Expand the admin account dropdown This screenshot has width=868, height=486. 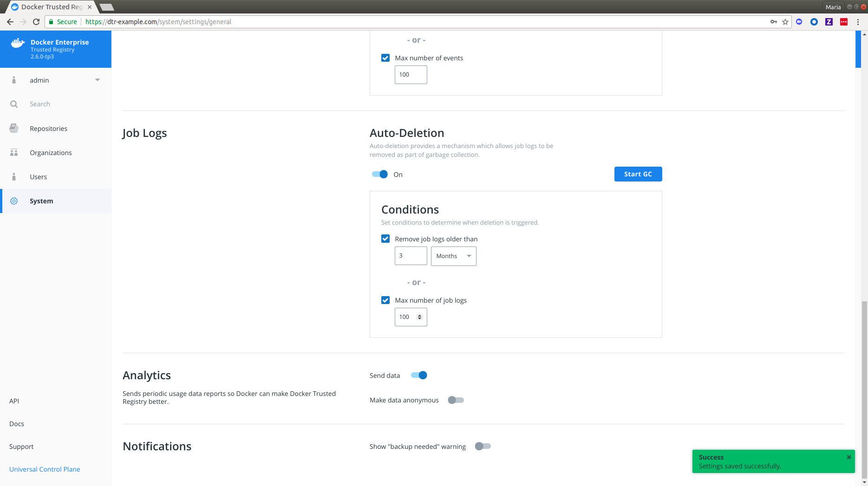98,80
